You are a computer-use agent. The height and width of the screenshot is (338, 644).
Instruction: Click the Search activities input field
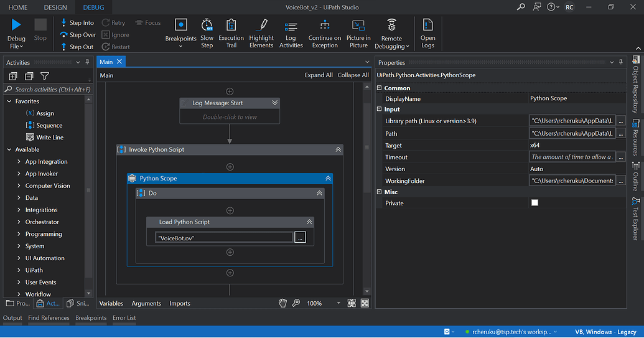[x=50, y=90]
